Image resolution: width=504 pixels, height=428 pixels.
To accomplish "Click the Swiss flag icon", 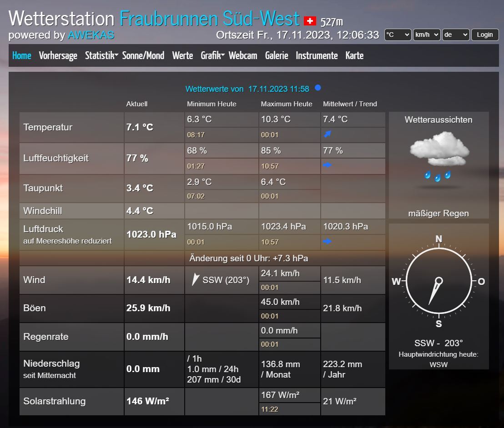I will [x=310, y=20].
